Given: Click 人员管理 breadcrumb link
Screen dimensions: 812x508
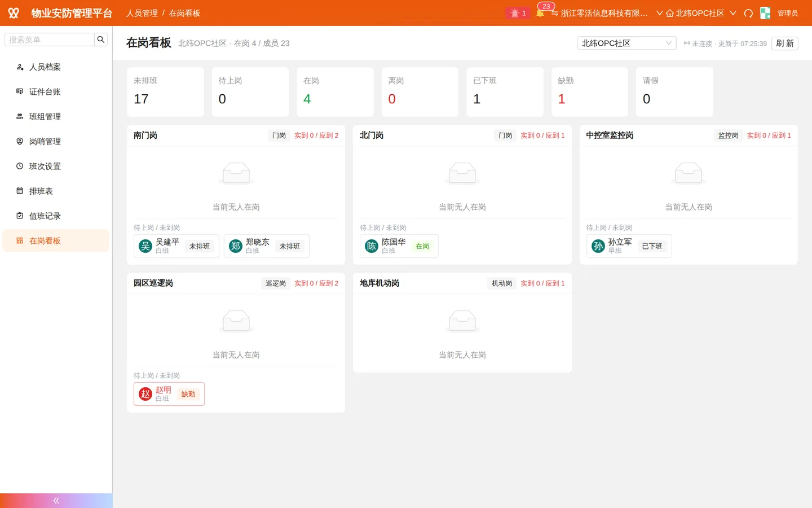Looking at the screenshot, I should coord(142,13).
